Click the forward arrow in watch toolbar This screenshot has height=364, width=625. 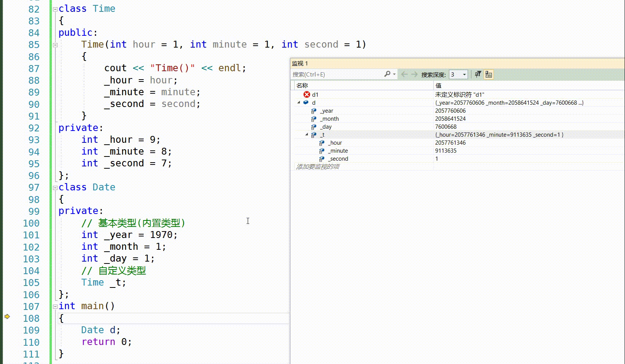point(414,74)
